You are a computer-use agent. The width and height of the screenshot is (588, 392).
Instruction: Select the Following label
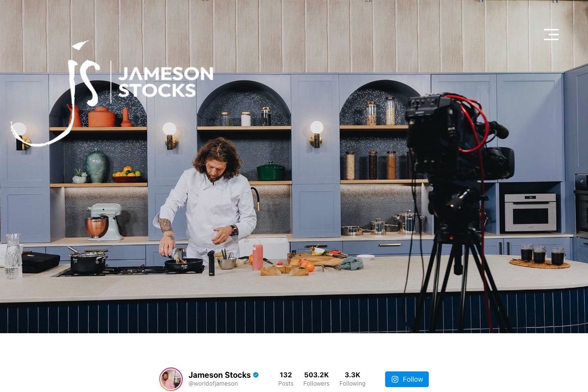tap(352, 384)
